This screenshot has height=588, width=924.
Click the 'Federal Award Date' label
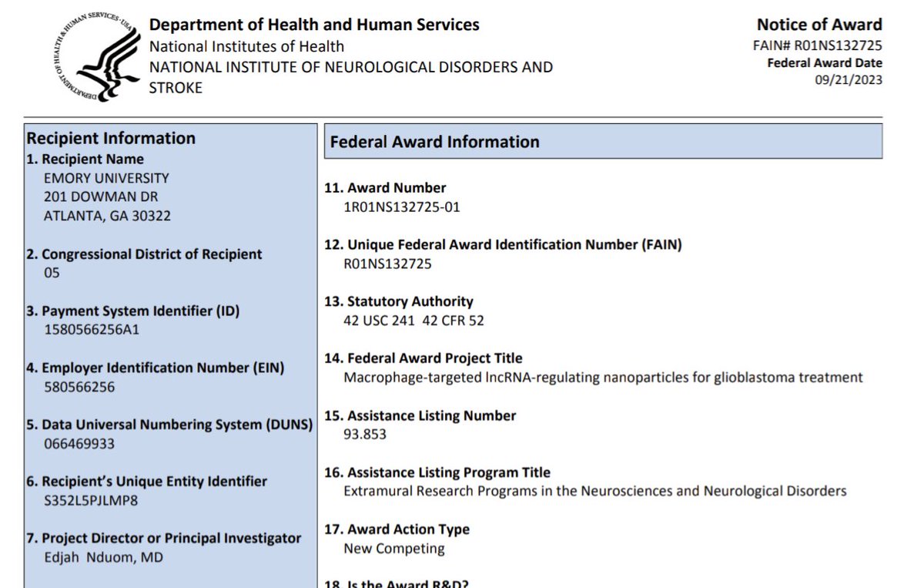825,63
